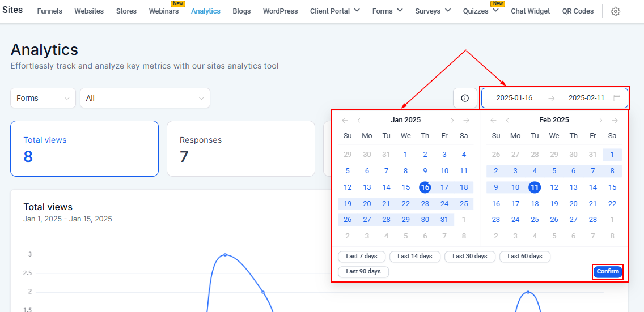Open the settings gear icon
644x312 pixels.
click(615, 11)
